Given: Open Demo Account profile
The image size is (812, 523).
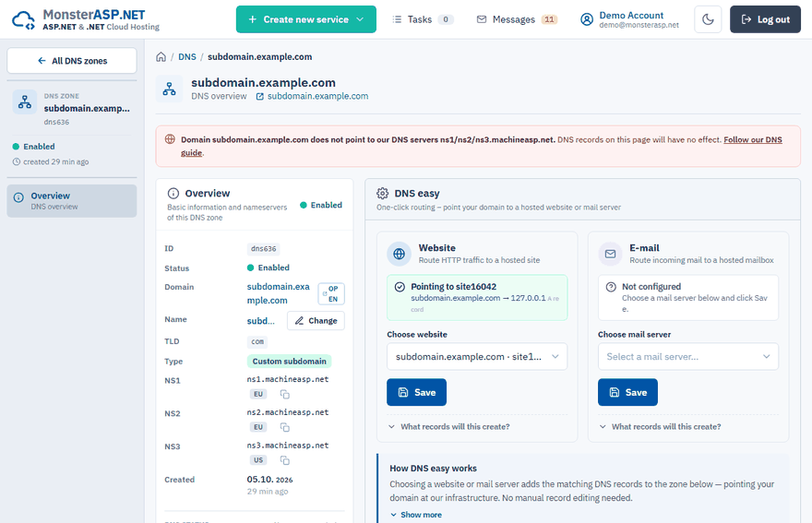Looking at the screenshot, I should click(x=629, y=19).
